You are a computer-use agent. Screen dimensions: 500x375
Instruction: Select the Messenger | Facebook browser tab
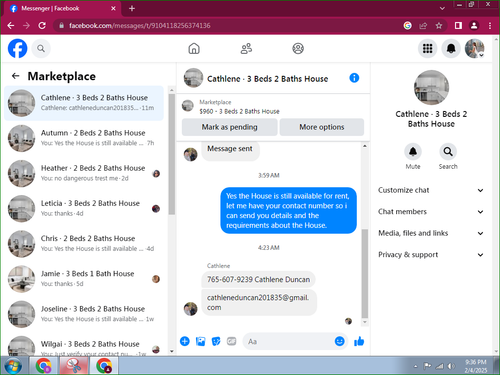[63, 9]
